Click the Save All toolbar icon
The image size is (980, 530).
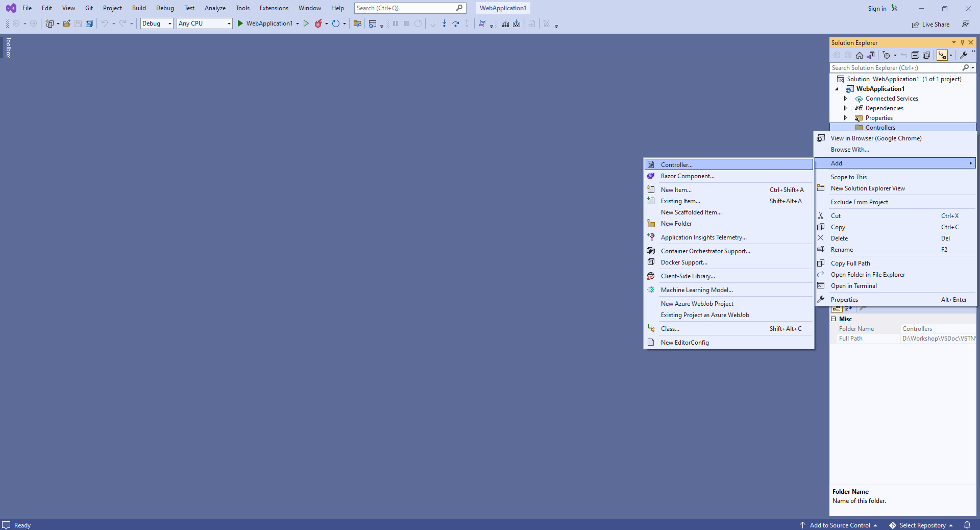pos(89,23)
